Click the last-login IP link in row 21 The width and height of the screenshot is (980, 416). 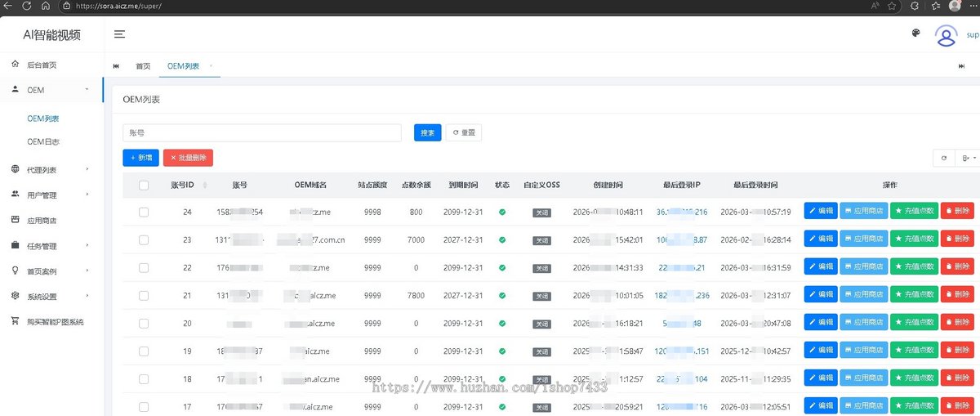(683, 296)
